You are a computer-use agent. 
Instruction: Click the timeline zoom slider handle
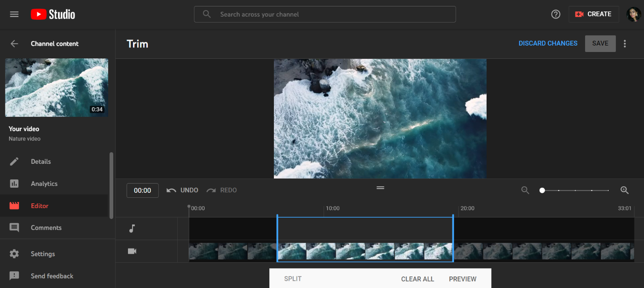point(542,190)
